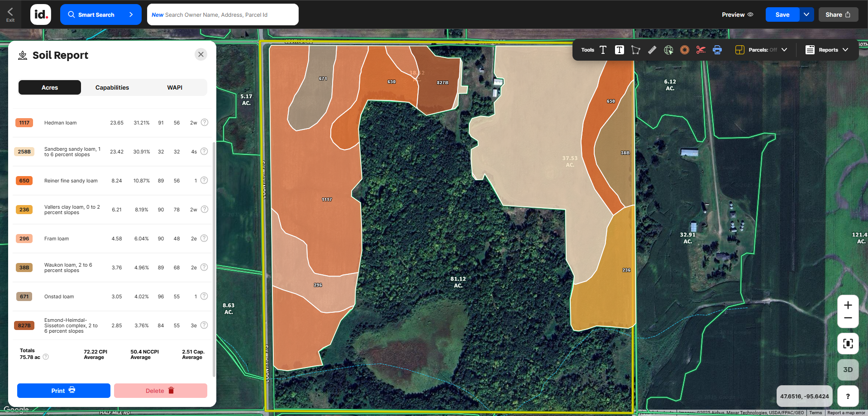Click the 1117 soil color swatch
868x416 pixels.
coord(24,123)
